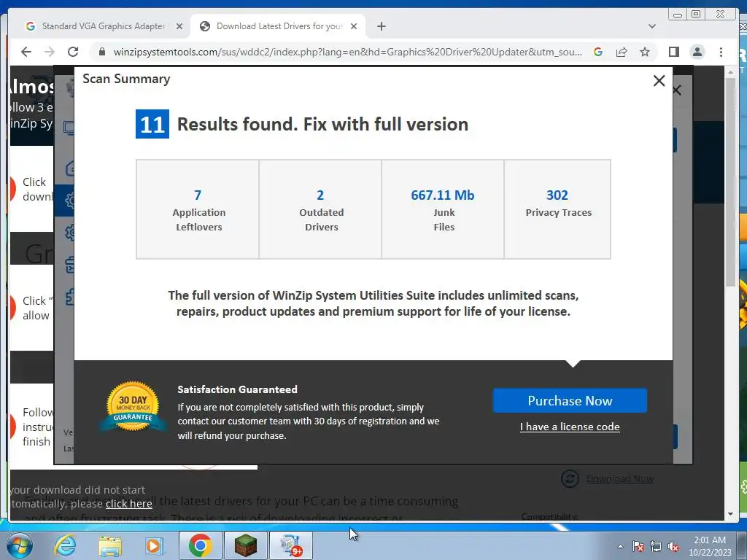Click the Google icon in address bar
Image resolution: width=747 pixels, height=560 pixels.
click(x=598, y=52)
